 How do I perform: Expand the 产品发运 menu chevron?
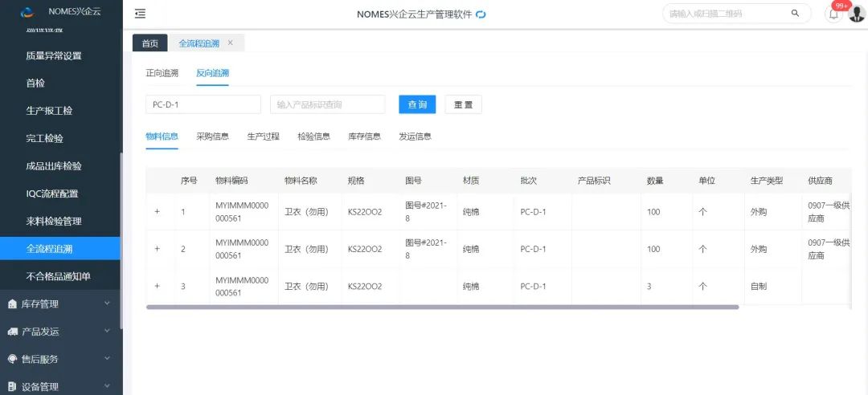pyautogui.click(x=108, y=331)
